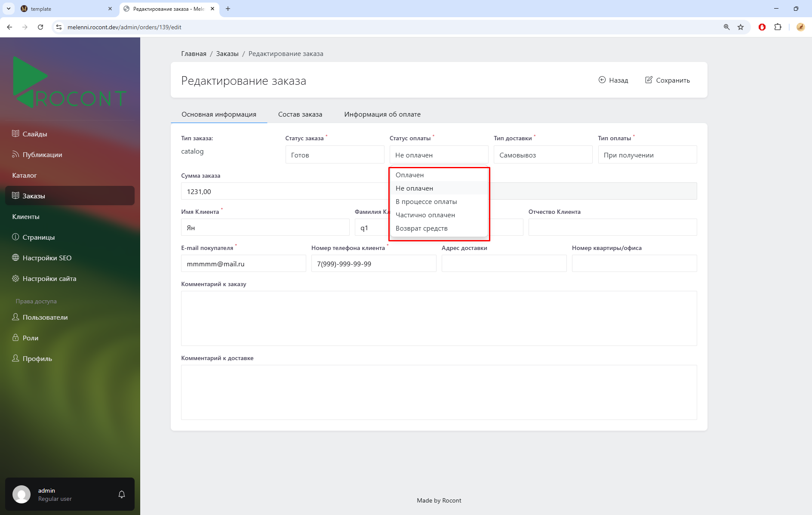Bookmark page with the star icon

click(x=741, y=27)
